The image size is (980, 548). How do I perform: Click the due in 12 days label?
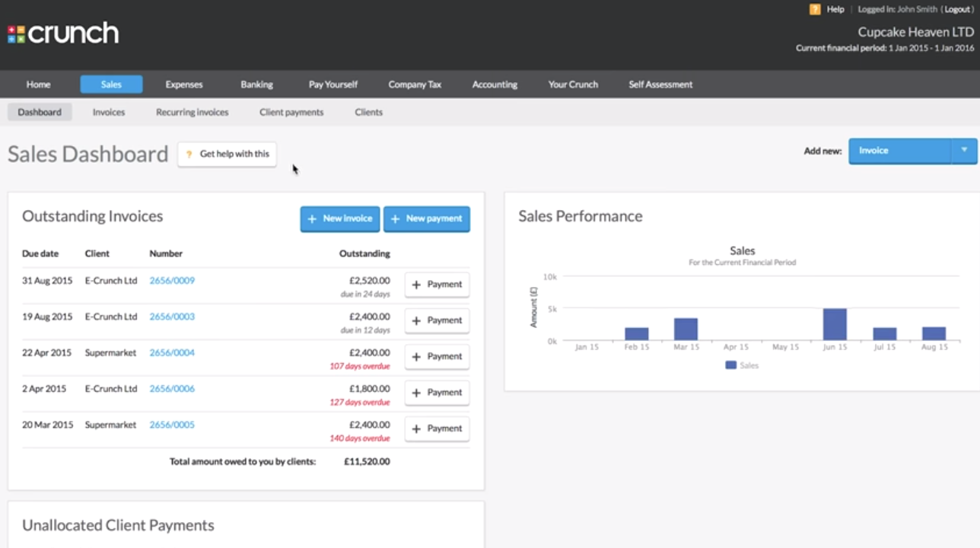365,330
